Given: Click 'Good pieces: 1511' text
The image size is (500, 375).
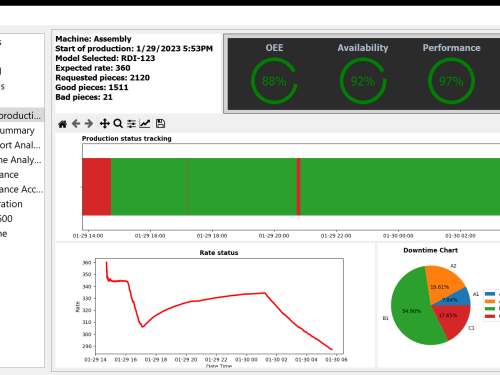Looking at the screenshot, I should [92, 87].
